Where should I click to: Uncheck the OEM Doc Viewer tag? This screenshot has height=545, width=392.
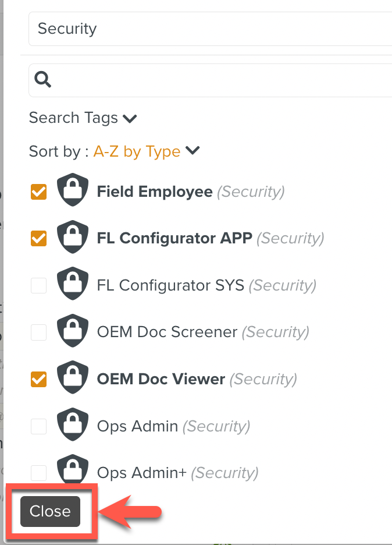38,378
